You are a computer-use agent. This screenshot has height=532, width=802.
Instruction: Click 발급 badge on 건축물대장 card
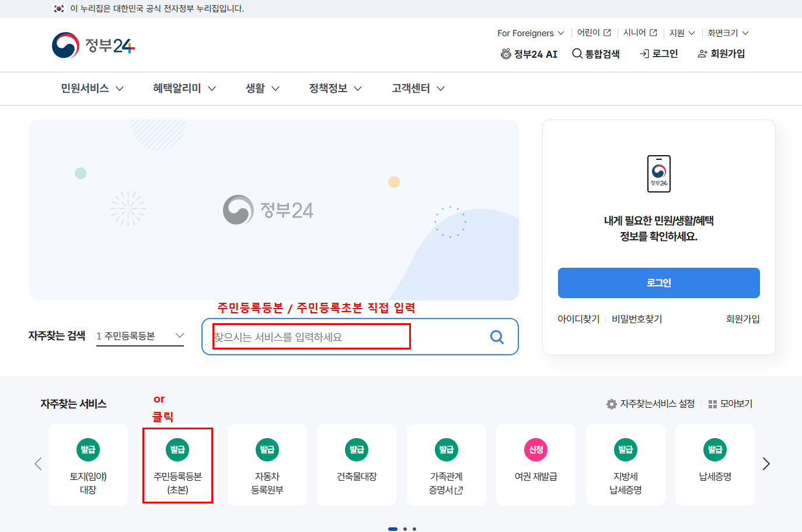(x=357, y=450)
